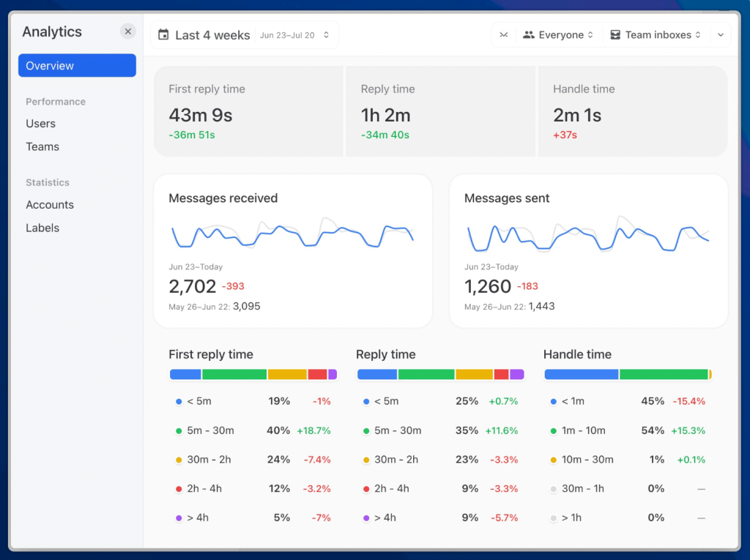The image size is (750, 560).
Task: Go to the Teams performance page
Action: click(x=42, y=146)
